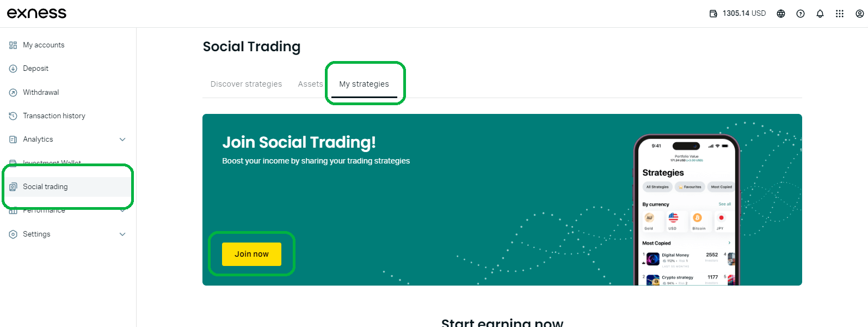Switch to the Discover strategies tab
868x327 pixels.
(246, 83)
